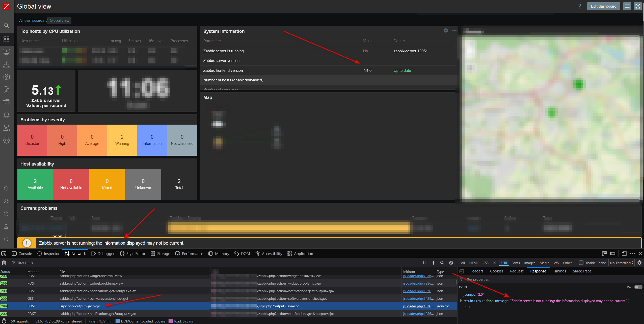
Task: Enter kiosk mode with fullscreen icon
Action: 638,6
